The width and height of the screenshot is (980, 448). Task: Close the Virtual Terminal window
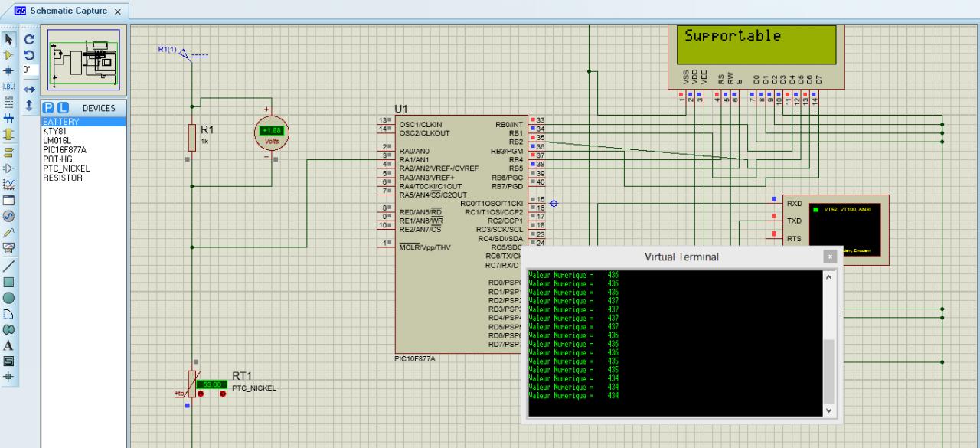point(829,257)
